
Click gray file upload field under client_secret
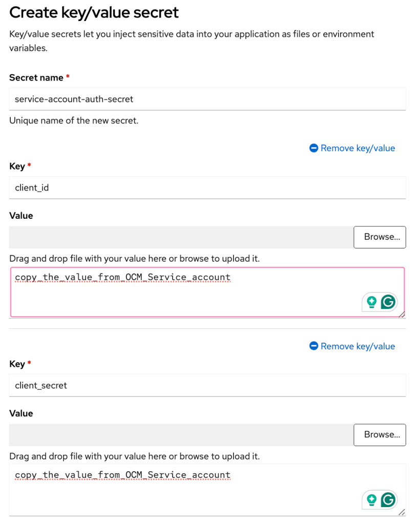[179, 435]
